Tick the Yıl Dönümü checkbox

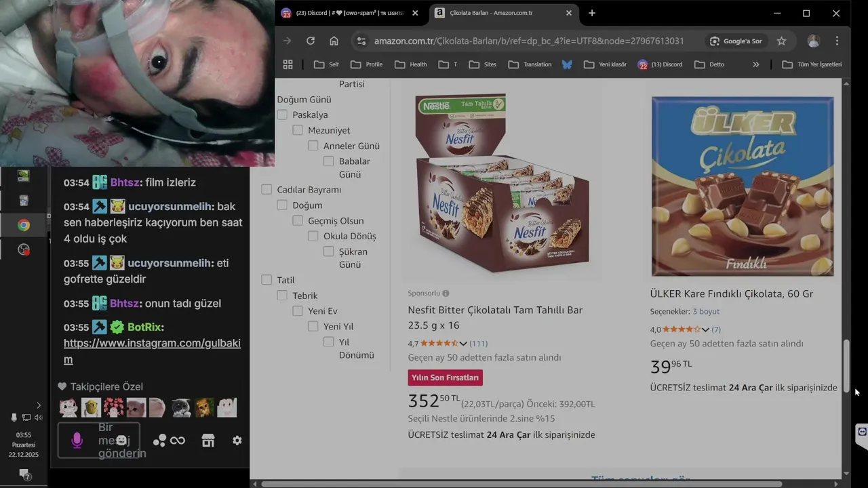click(x=329, y=342)
